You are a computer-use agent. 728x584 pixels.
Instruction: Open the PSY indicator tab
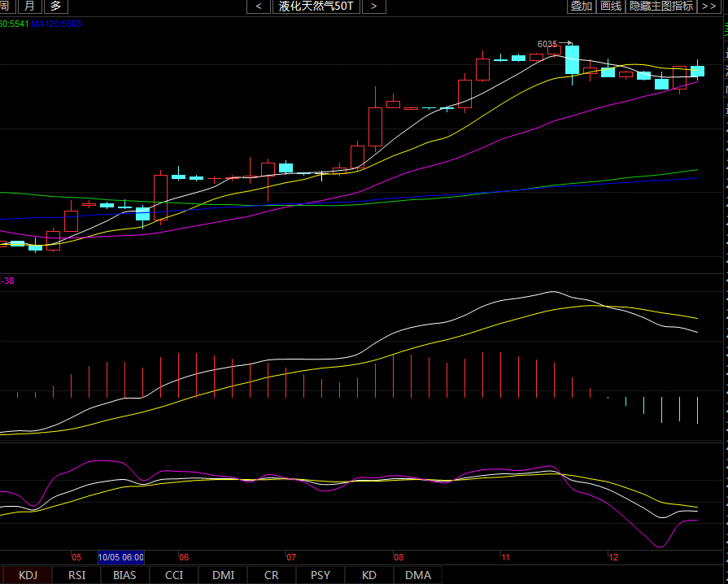pos(320,575)
